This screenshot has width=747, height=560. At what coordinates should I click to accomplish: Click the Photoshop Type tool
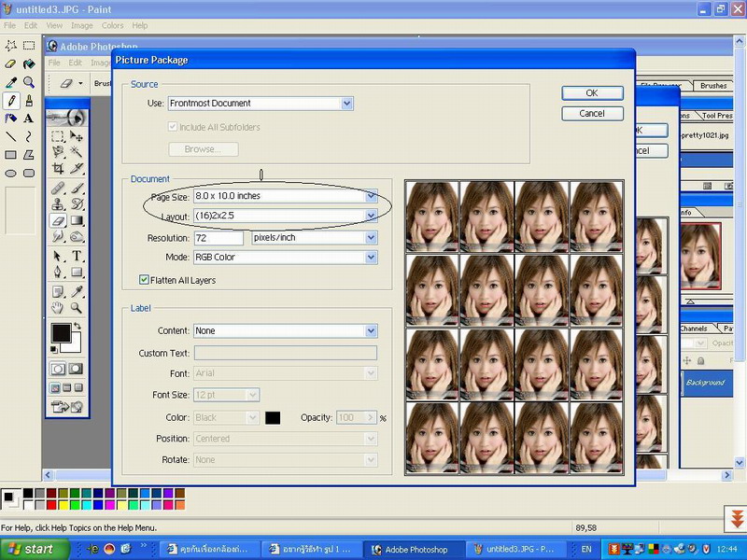tap(78, 256)
